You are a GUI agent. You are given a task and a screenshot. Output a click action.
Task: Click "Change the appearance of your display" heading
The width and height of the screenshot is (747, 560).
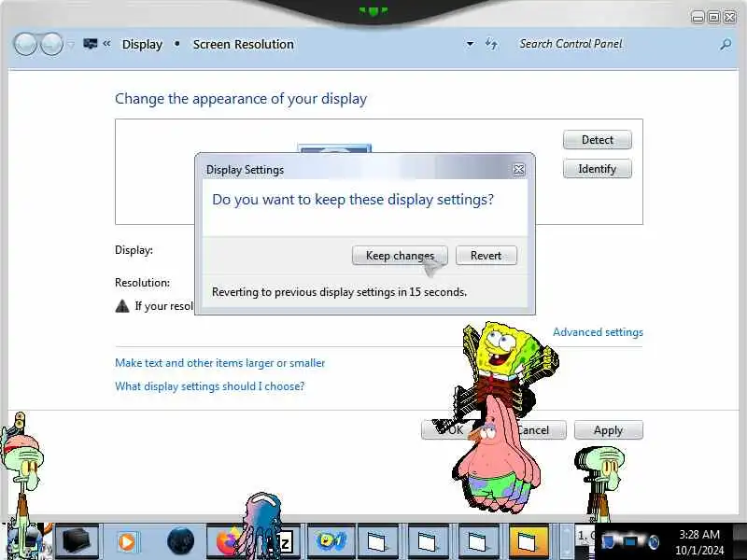click(x=241, y=99)
